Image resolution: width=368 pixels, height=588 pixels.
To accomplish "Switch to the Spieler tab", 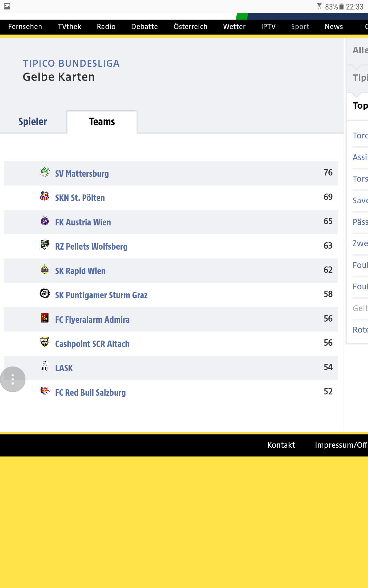I will point(33,122).
